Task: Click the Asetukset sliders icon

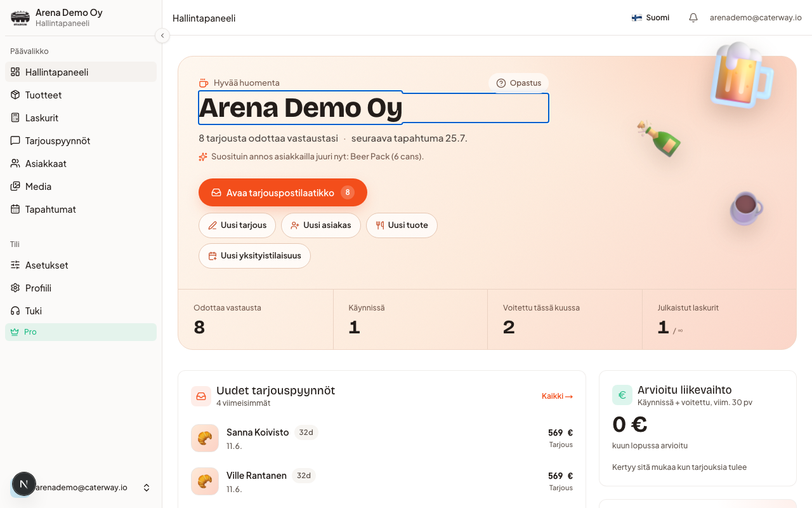Action: point(15,265)
